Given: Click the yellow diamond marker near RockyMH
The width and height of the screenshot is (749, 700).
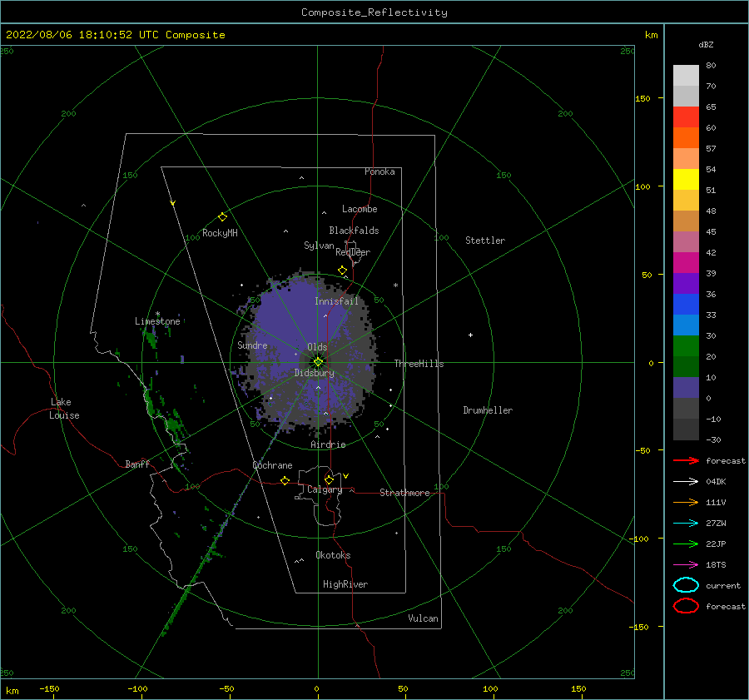Looking at the screenshot, I should (x=222, y=217).
